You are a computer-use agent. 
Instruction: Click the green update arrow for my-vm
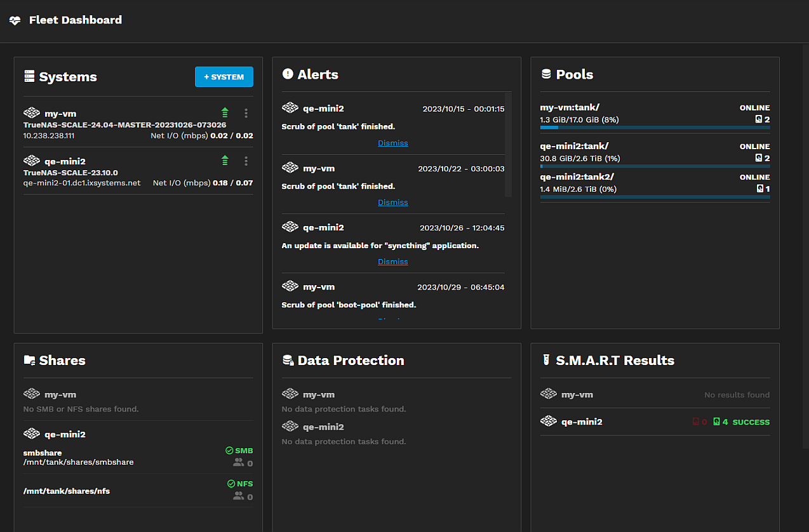tap(224, 112)
